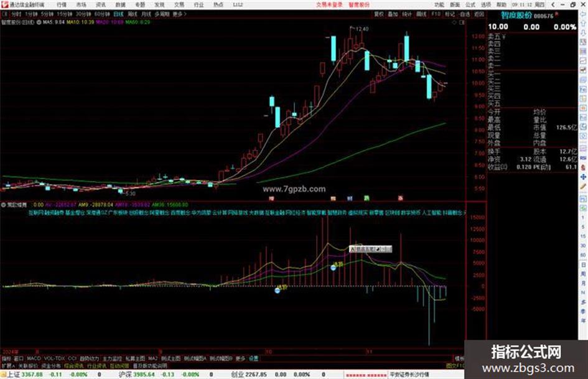
Task: Select the MA2 indicator tab
Action: coord(152,358)
